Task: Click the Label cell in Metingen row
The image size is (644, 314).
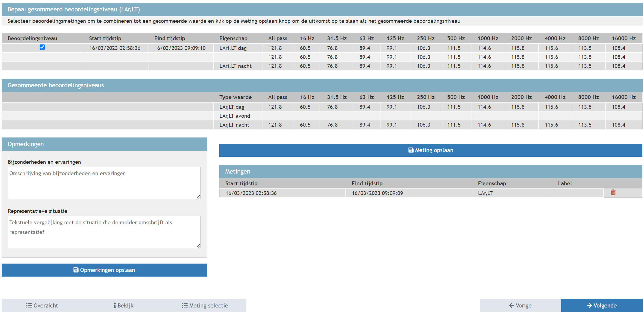Action: click(577, 193)
